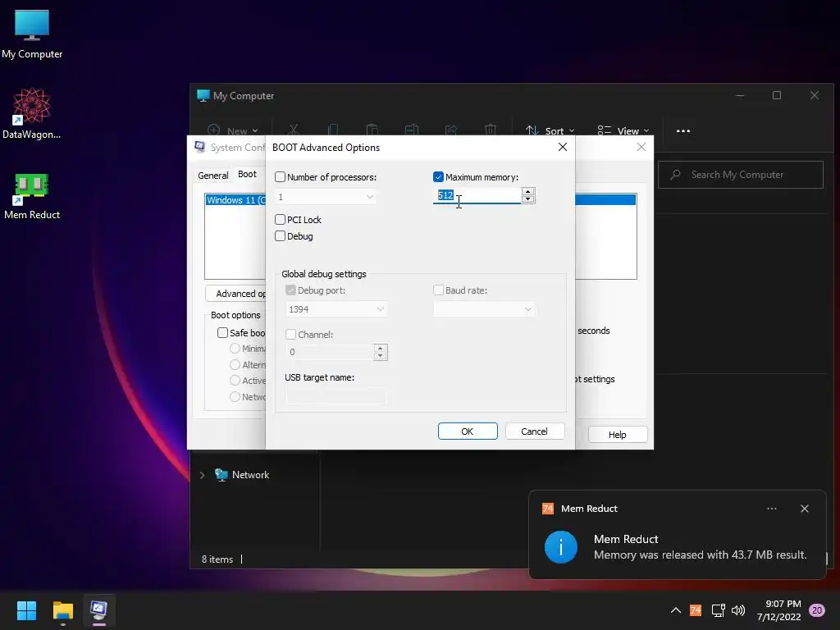Expand Network tree item chevron
The height and width of the screenshot is (630, 840).
[203, 475]
